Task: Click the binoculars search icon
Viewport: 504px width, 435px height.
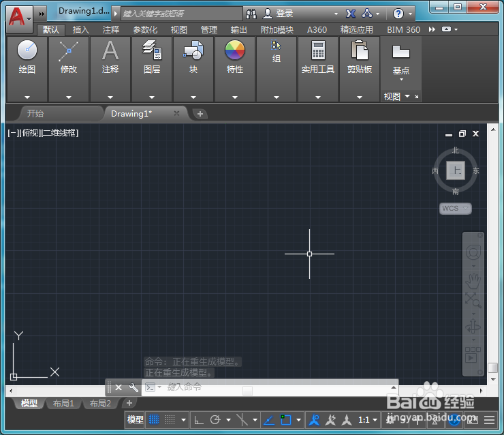Action: 251,14
